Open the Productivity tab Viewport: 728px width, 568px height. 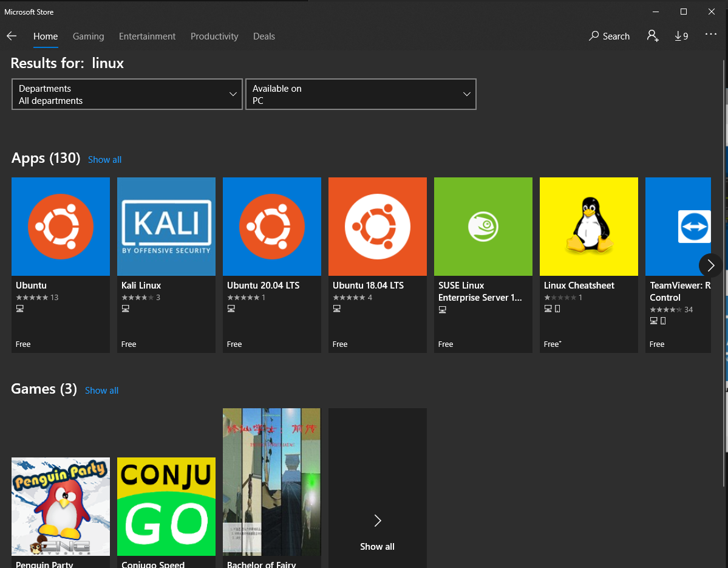(x=214, y=36)
